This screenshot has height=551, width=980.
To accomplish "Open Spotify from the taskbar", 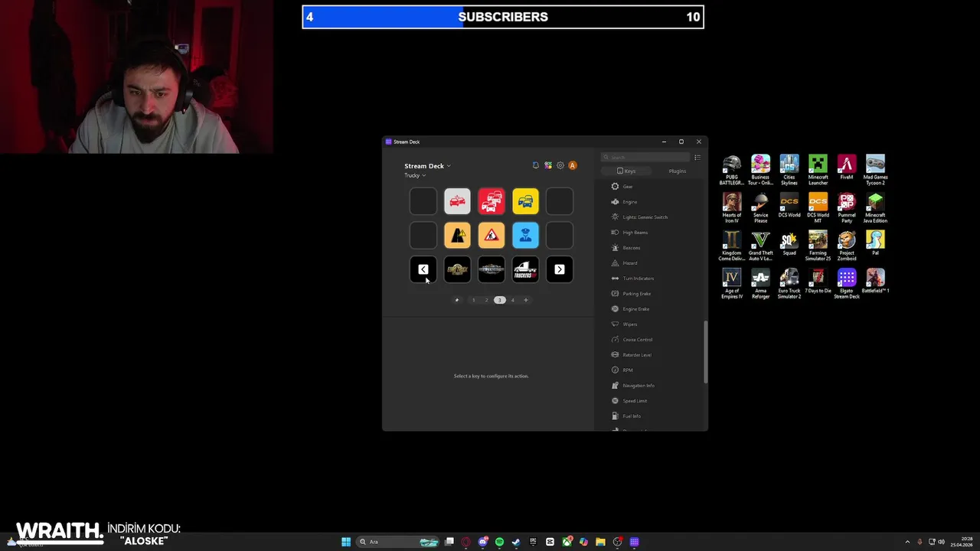I will (499, 542).
